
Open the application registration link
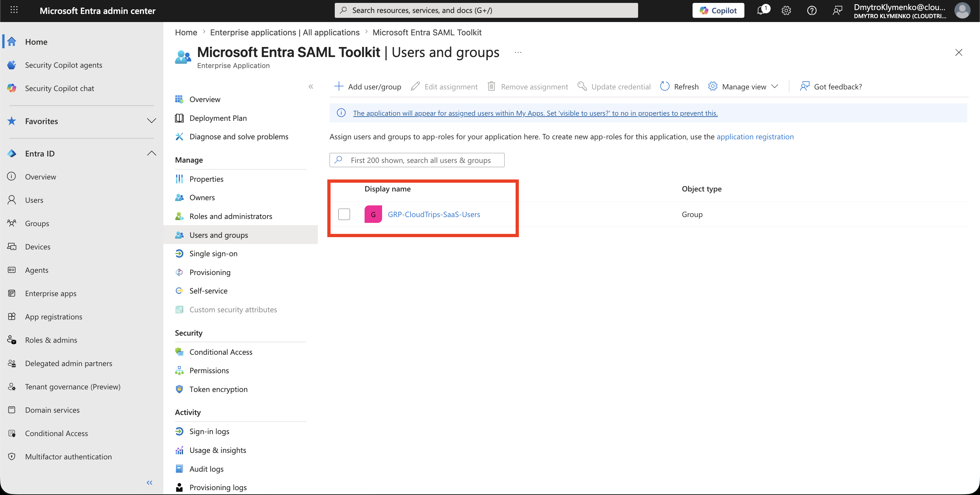point(755,136)
